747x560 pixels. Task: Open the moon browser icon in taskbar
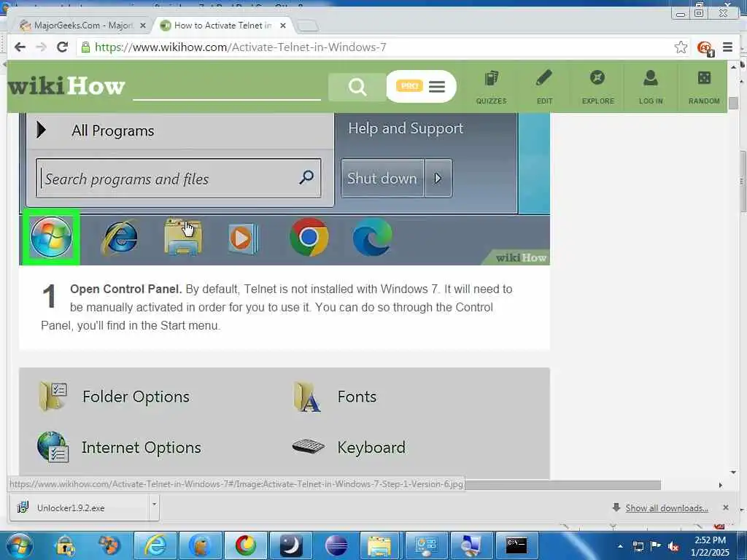tap(291, 545)
